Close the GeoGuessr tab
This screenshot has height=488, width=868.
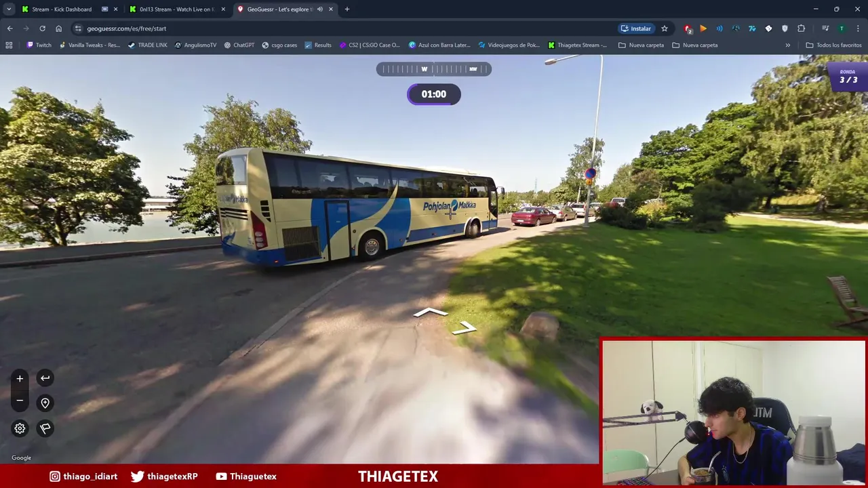[331, 9]
